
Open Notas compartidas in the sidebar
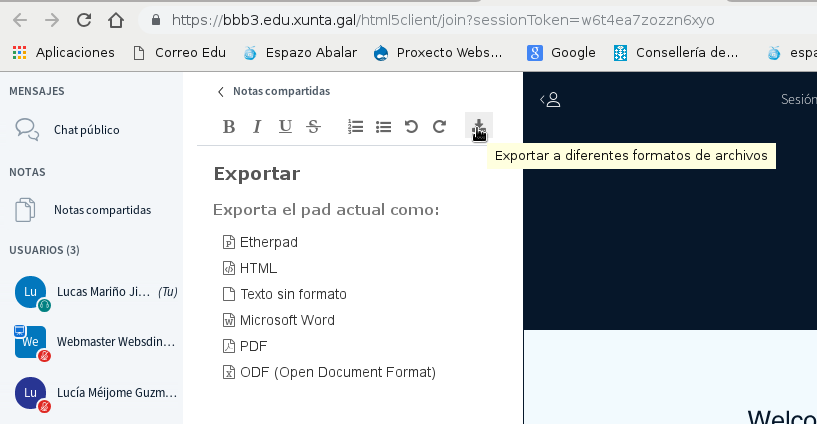click(x=103, y=210)
